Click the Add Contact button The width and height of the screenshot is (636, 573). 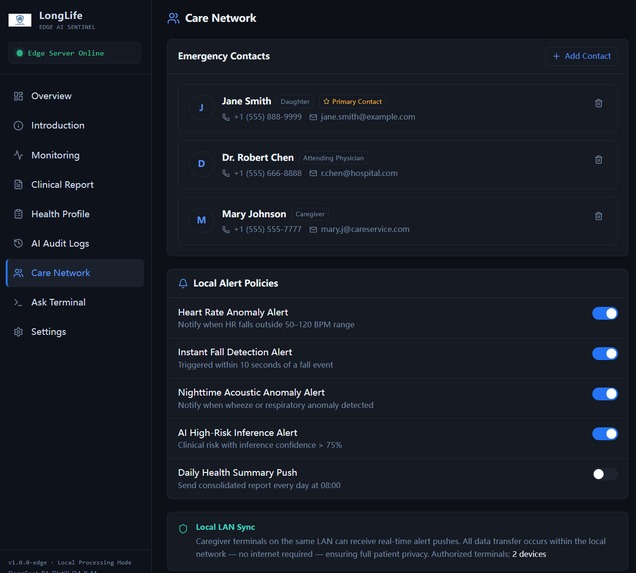pyautogui.click(x=582, y=56)
